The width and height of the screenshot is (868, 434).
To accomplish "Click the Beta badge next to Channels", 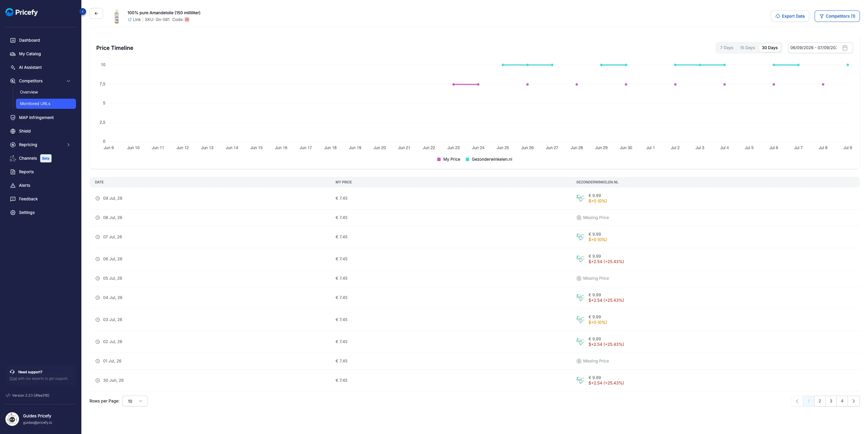I will pyautogui.click(x=46, y=158).
